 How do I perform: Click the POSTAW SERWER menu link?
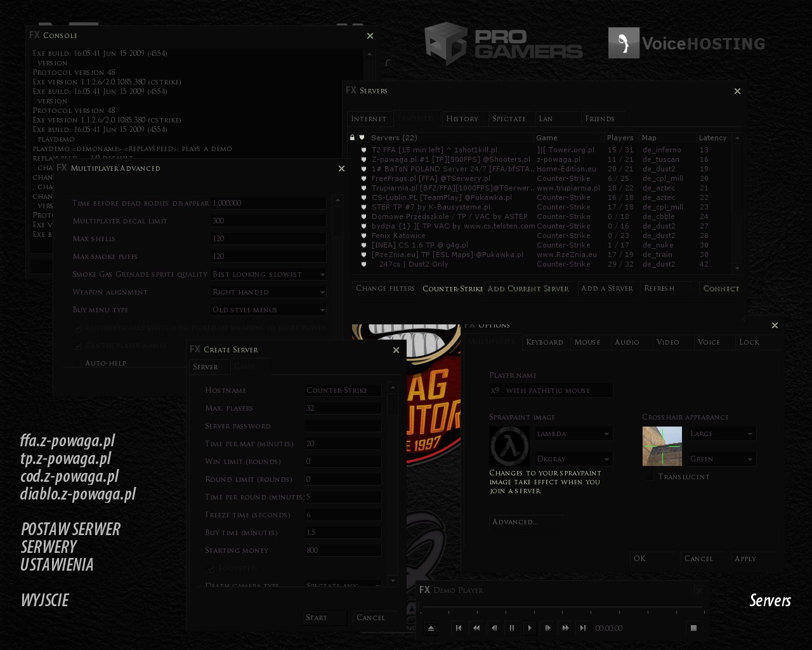(x=70, y=529)
